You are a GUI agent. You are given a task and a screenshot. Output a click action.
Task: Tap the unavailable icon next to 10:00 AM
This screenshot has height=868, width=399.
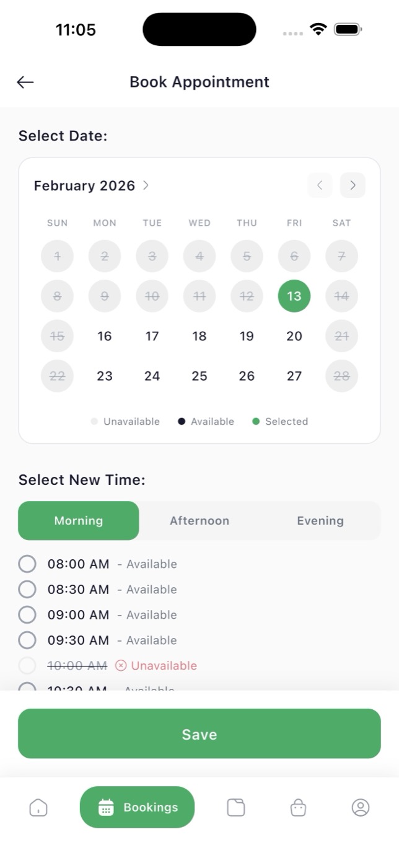(x=123, y=665)
